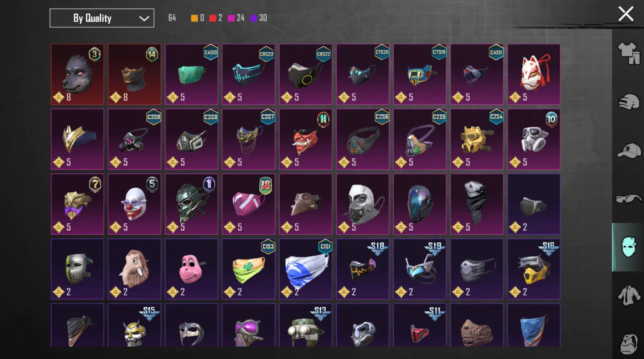This screenshot has width=644, height=359.
Task: Choose the golden gas mask C2S4
Action: coord(477,139)
